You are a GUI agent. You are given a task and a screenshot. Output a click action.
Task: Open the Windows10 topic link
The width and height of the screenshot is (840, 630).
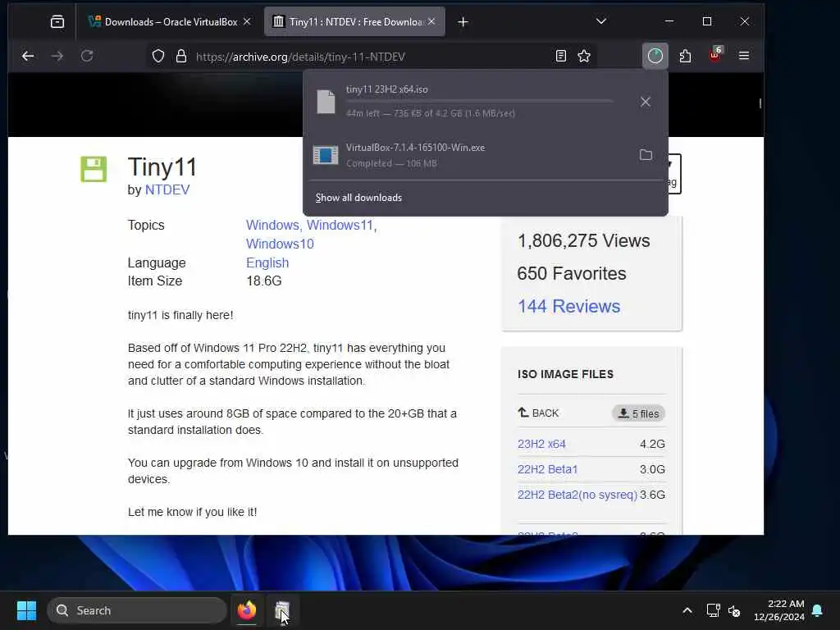[280, 244]
